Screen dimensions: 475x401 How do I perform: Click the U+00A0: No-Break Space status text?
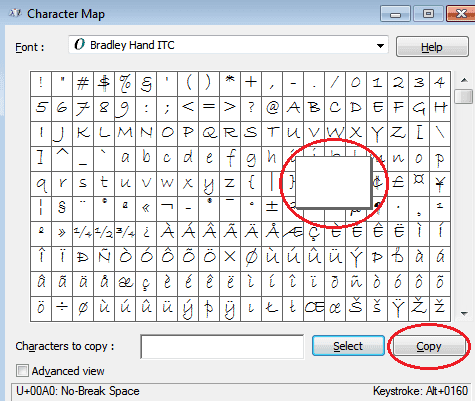click(x=78, y=391)
